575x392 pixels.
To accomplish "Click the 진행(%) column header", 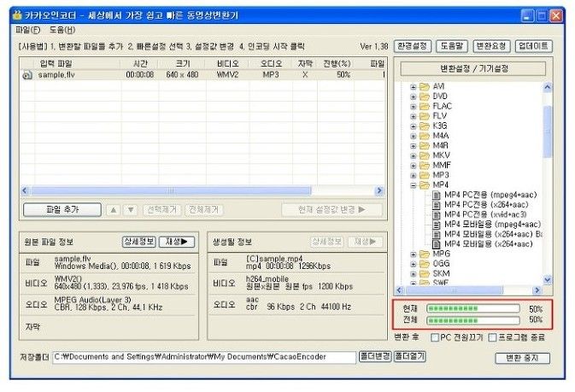I will [x=337, y=63].
